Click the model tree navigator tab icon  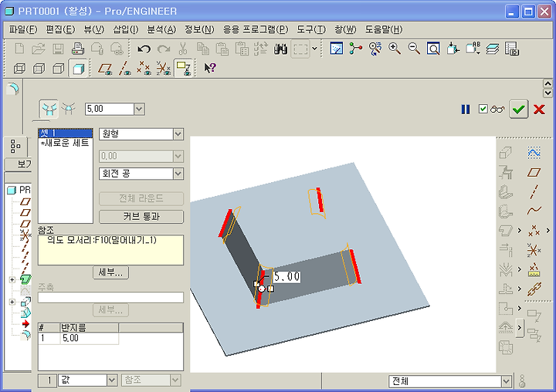(x=15, y=146)
